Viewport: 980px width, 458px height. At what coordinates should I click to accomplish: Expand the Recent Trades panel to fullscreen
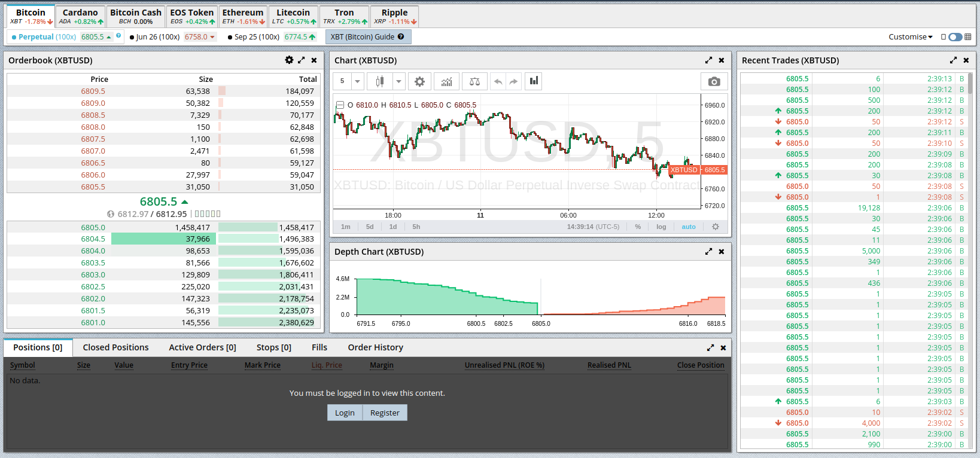pyautogui.click(x=953, y=60)
